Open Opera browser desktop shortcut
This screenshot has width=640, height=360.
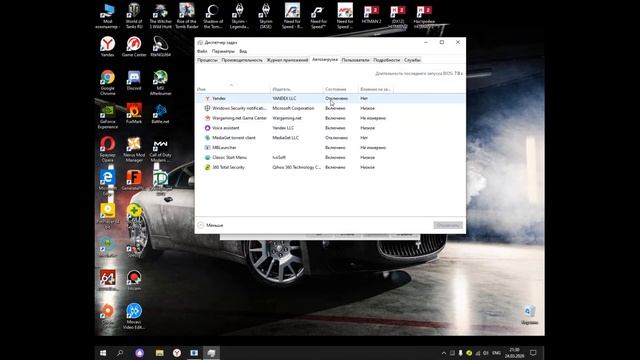click(x=108, y=149)
